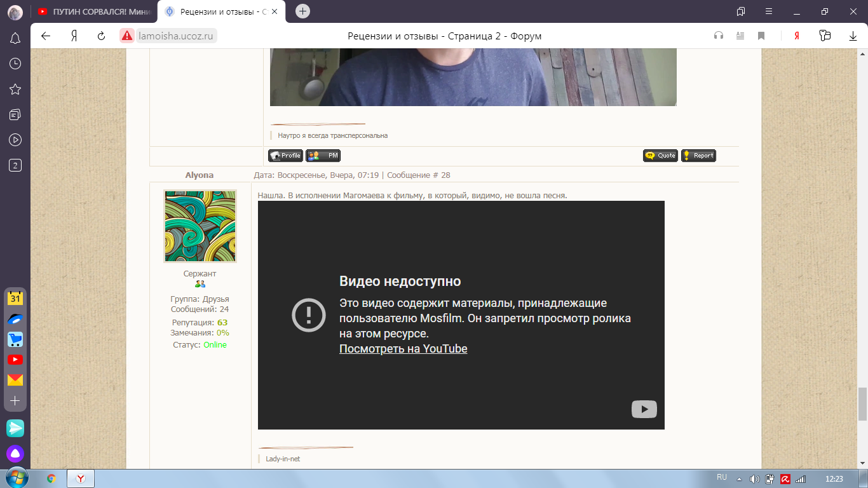
Task: Open Yandex Mail envelope in sidebar
Action: click(15, 380)
